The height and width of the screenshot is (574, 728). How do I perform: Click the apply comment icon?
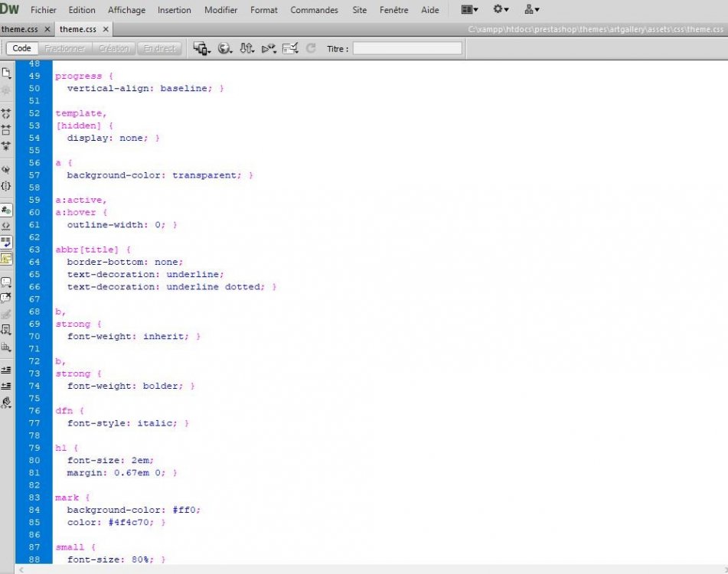tap(6, 282)
